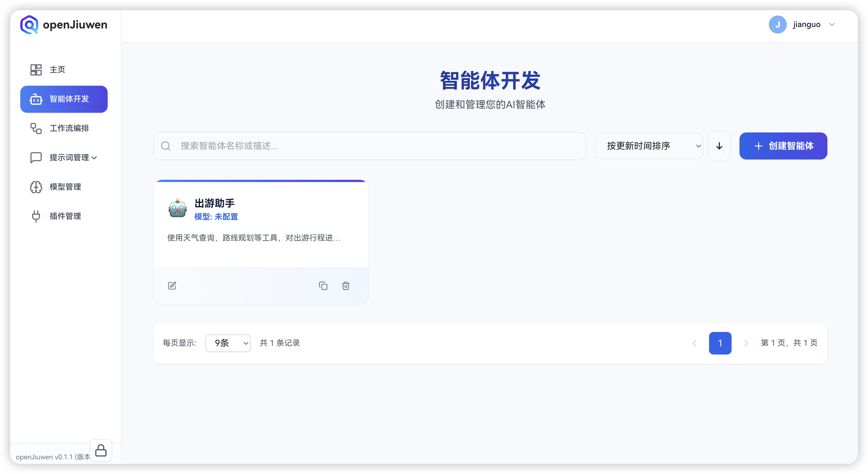868x474 pixels.
Task: Click the search magnifier icon
Action: (165, 146)
